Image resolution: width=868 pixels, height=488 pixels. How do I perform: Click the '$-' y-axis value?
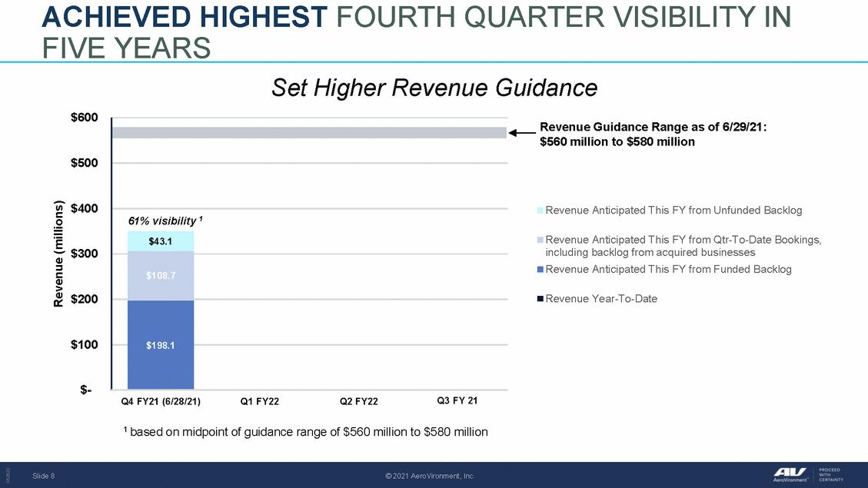point(86,390)
